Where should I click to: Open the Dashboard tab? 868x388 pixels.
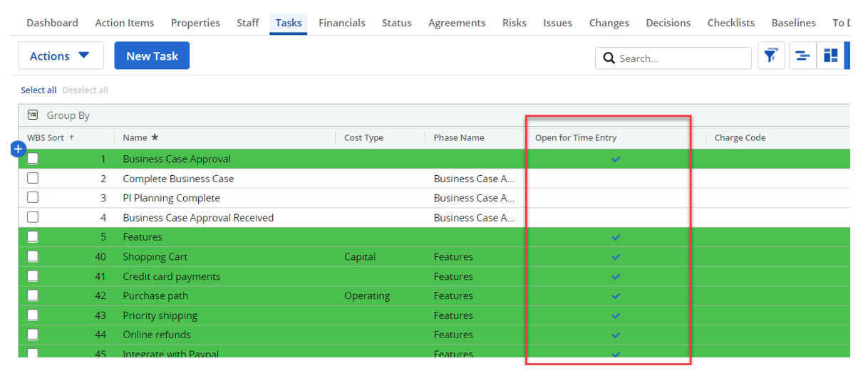click(52, 23)
